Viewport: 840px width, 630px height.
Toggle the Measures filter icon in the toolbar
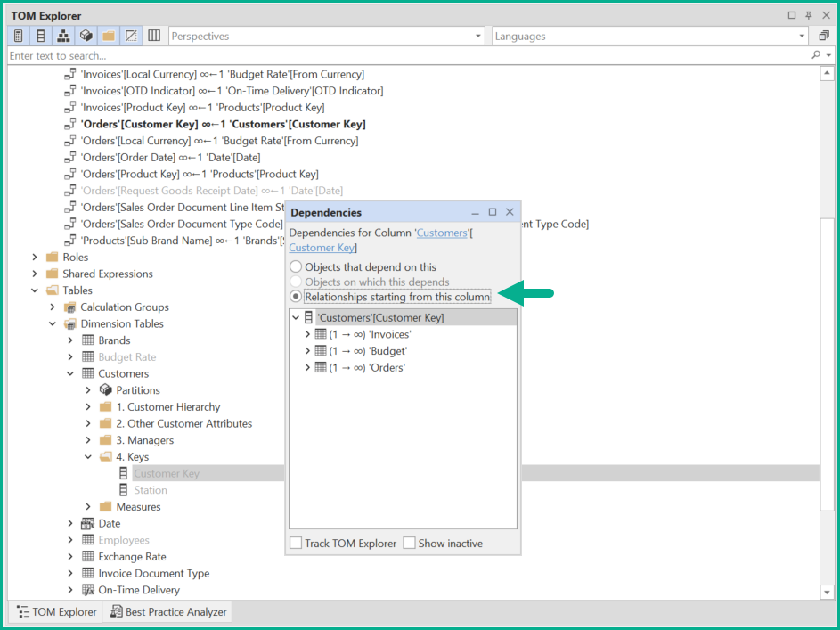[x=18, y=36]
